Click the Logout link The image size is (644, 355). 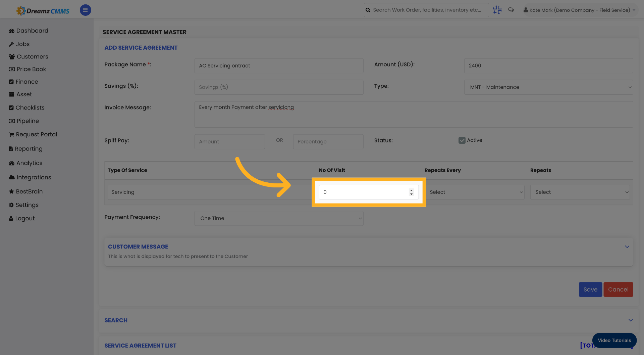coord(25,218)
